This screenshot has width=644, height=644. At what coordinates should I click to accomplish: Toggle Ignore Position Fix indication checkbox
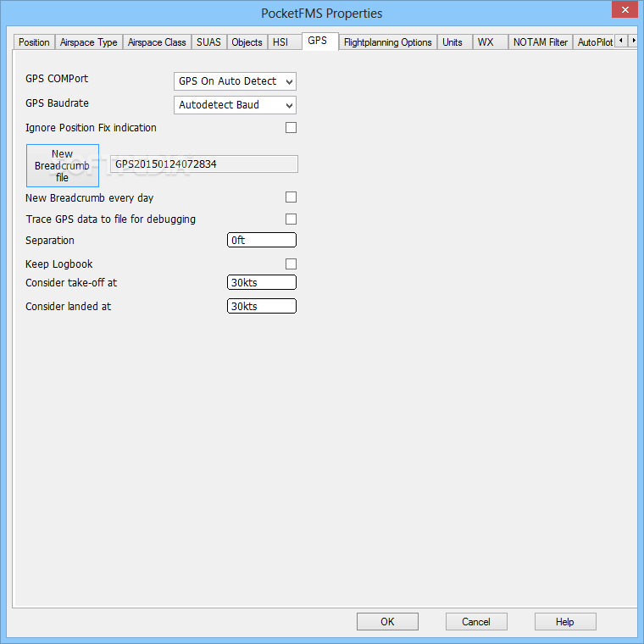pyautogui.click(x=291, y=128)
